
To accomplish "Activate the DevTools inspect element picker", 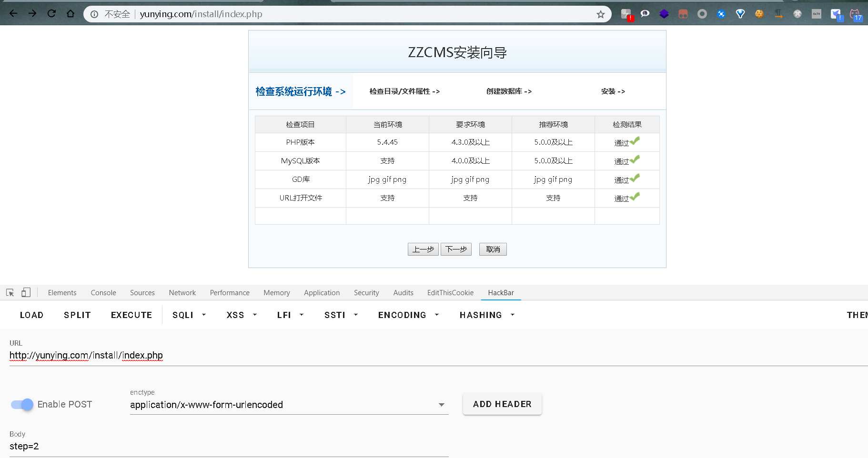I will (10, 292).
